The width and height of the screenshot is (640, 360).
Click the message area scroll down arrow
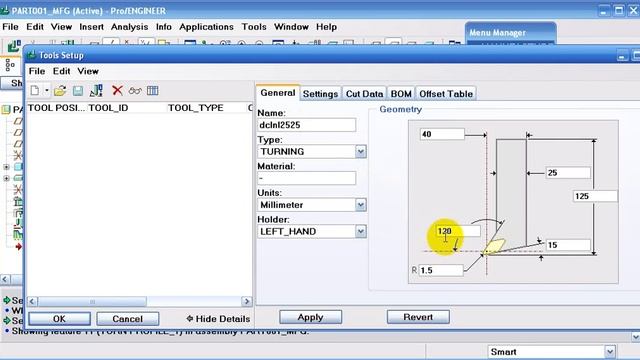pyautogui.click(x=636, y=337)
